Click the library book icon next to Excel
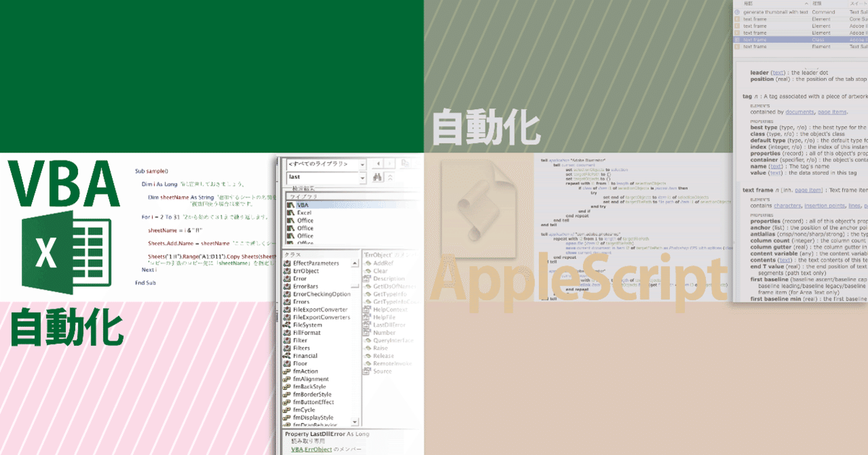Screen dimensions: 868x455 click(289, 213)
